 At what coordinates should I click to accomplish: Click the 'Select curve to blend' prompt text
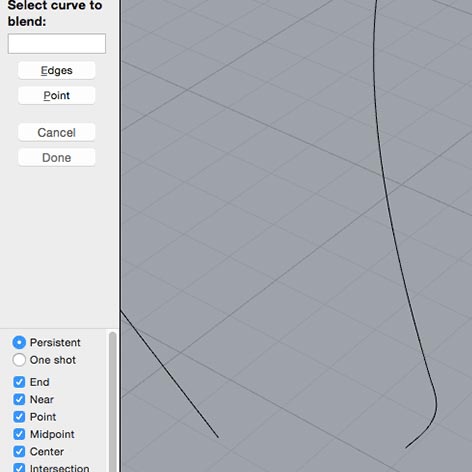pyautogui.click(x=55, y=13)
